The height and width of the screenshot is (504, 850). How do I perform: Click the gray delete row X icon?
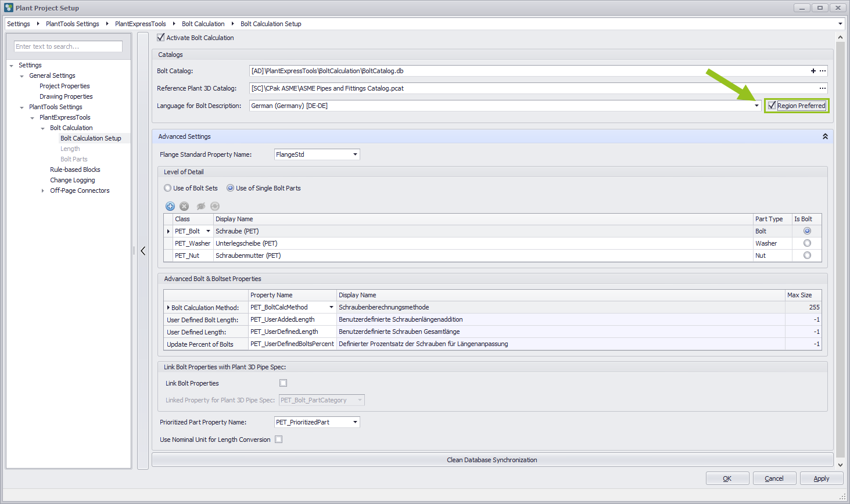tap(184, 206)
